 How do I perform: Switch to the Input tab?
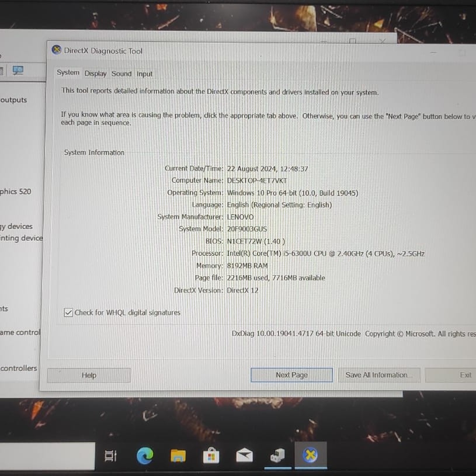(144, 74)
